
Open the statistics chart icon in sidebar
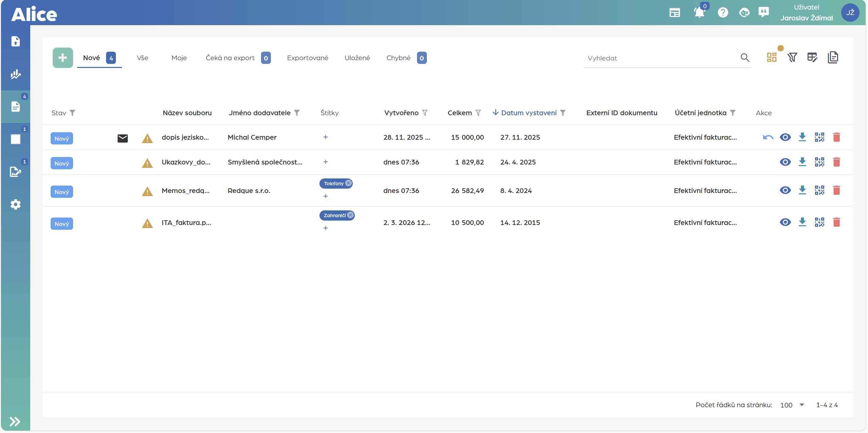click(x=15, y=74)
